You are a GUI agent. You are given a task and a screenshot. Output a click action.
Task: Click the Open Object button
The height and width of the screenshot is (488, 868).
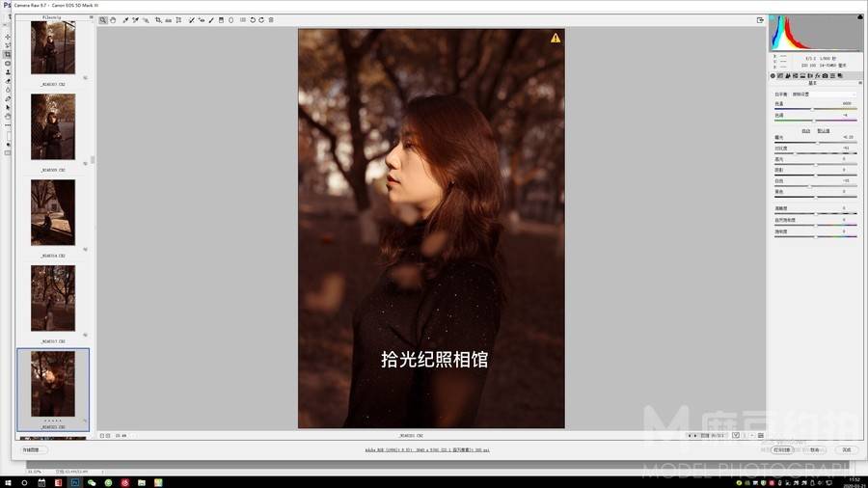(x=782, y=449)
